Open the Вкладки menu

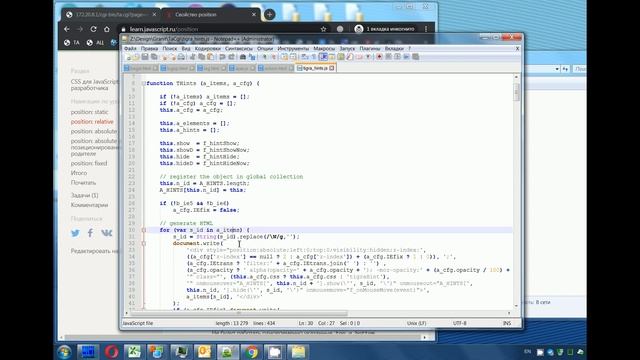pos(394,49)
